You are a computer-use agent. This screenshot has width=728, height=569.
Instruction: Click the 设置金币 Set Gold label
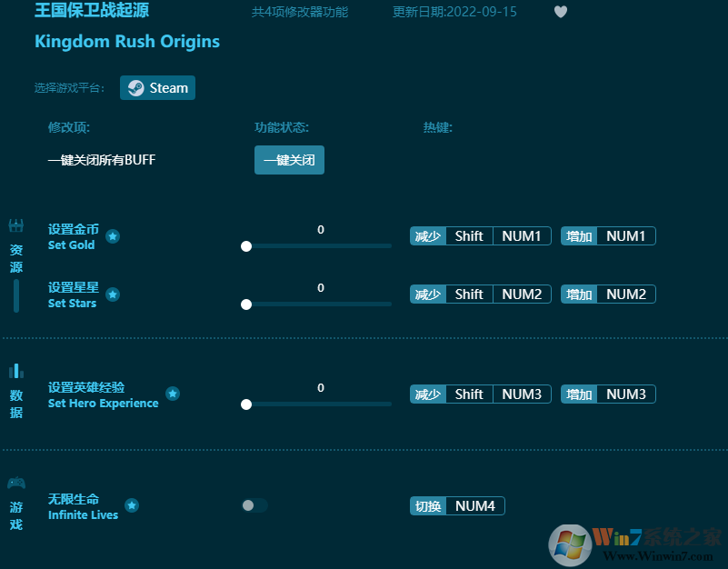click(74, 237)
